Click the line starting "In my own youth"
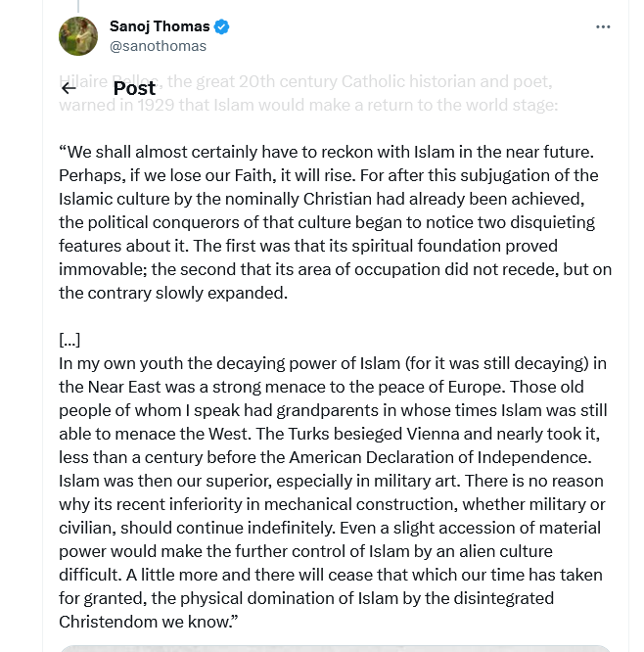Image resolution: width=644 pixels, height=652 pixels. pos(333,363)
